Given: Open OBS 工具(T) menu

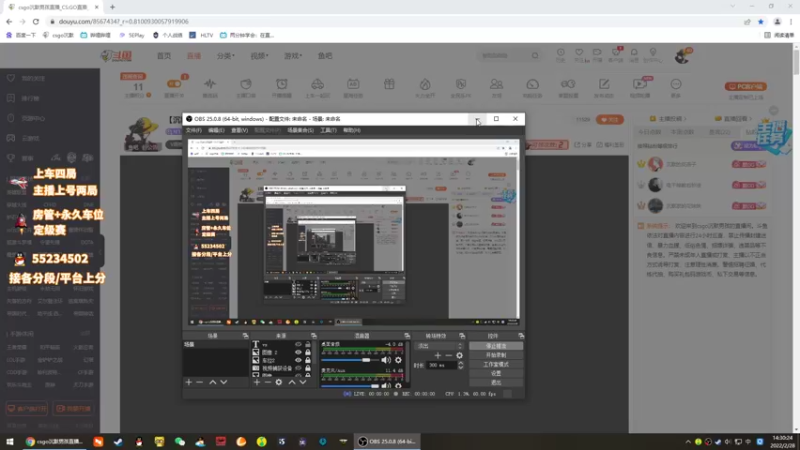Looking at the screenshot, I should coord(328,130).
